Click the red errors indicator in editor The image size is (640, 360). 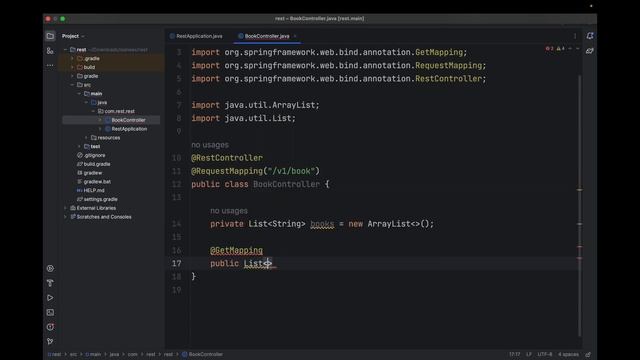click(549, 49)
